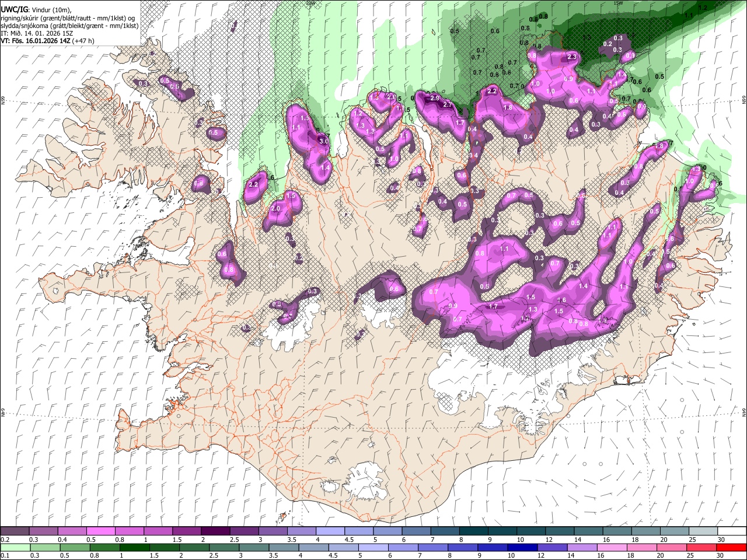Screen dimensions: 747x560
Task: Select the darkest purple 2 swatch in upper scale
Action: click(x=215, y=531)
